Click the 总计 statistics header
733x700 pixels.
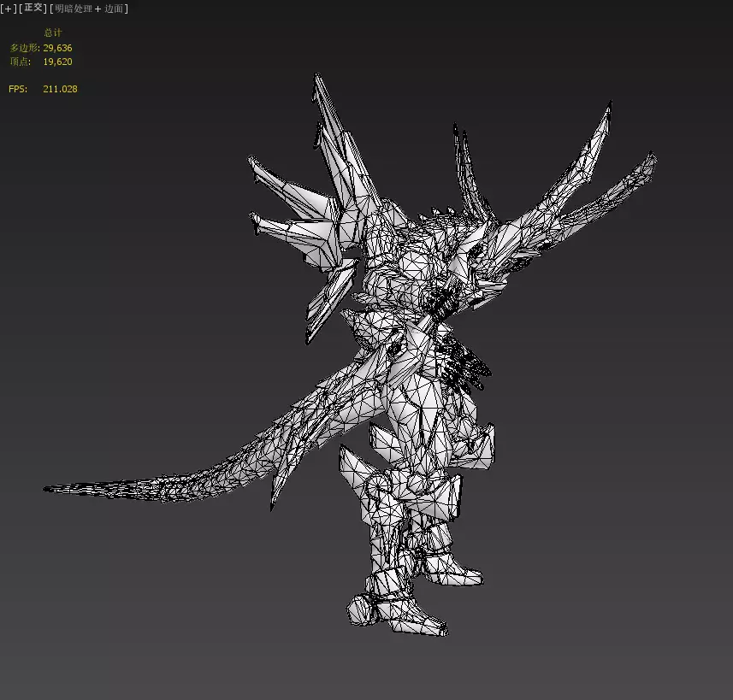click(53, 32)
